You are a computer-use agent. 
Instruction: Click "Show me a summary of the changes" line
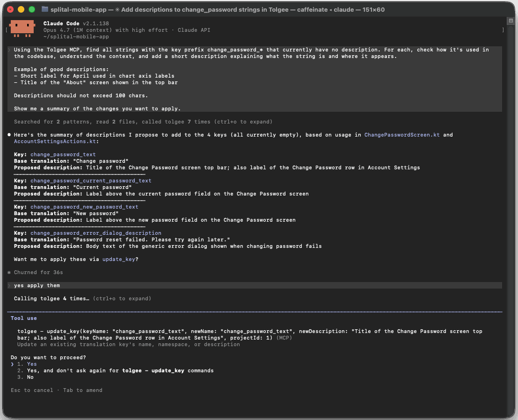point(97,109)
